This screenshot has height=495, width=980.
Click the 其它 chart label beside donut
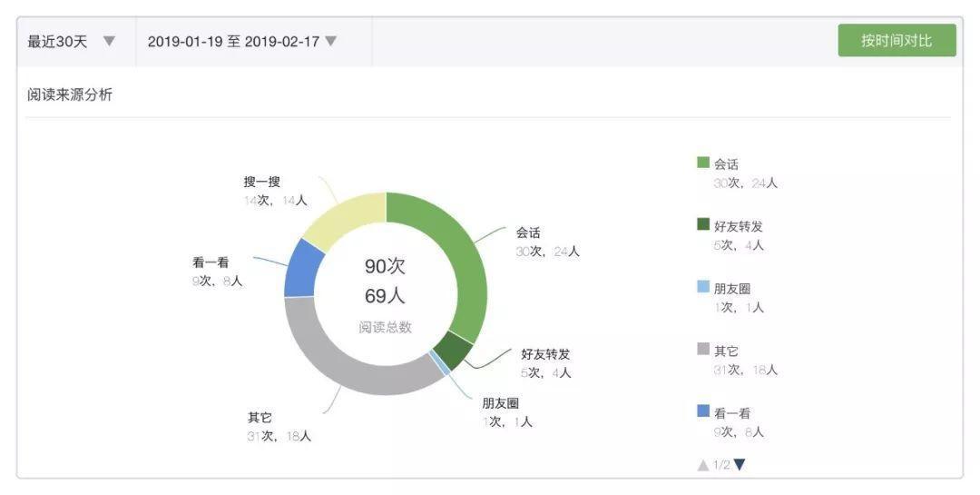[260, 418]
